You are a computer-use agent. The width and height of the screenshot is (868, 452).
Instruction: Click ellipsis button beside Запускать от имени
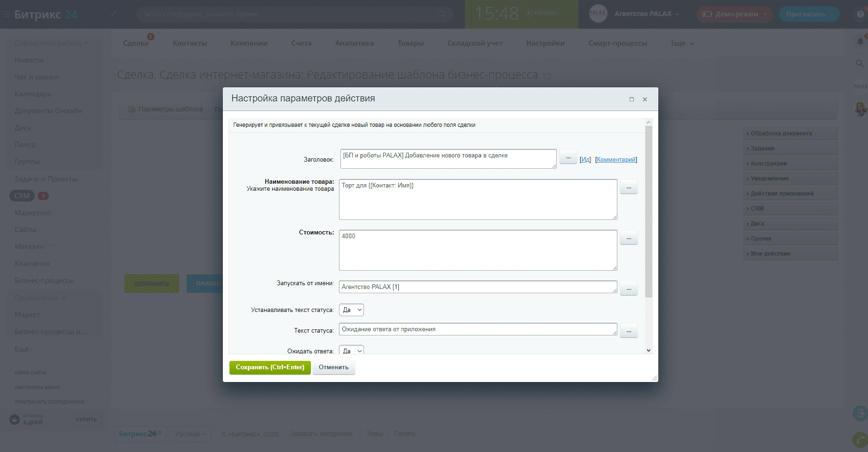(629, 289)
